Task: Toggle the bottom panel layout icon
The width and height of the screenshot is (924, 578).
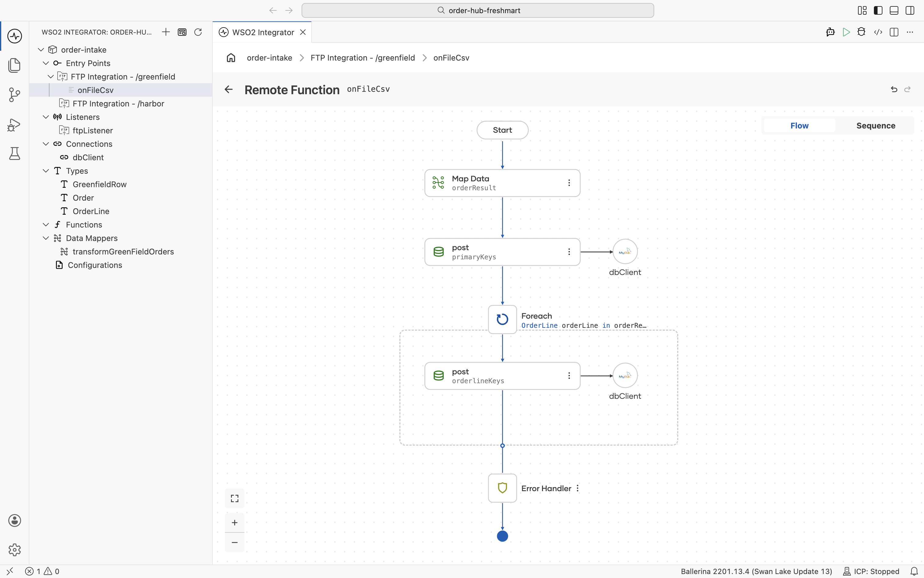Action: [x=894, y=10]
